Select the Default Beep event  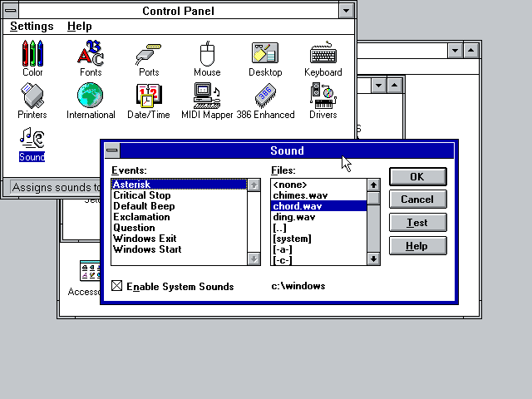tap(180, 206)
